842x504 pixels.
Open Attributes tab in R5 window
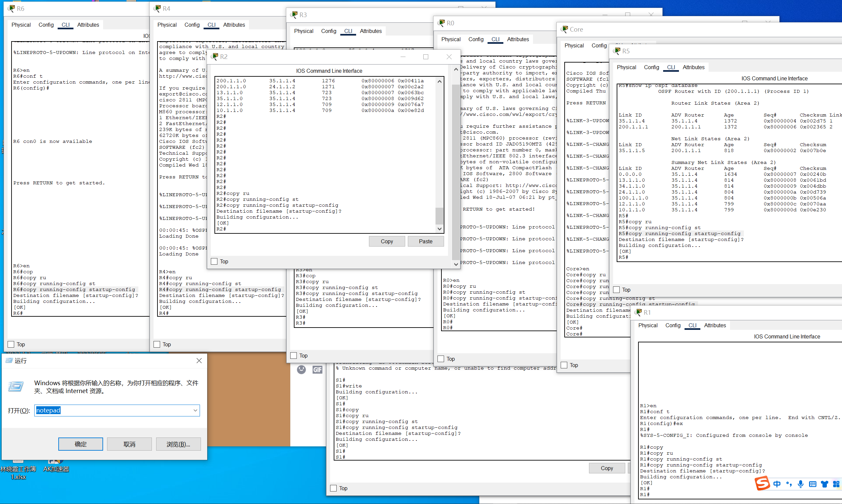[x=693, y=67]
